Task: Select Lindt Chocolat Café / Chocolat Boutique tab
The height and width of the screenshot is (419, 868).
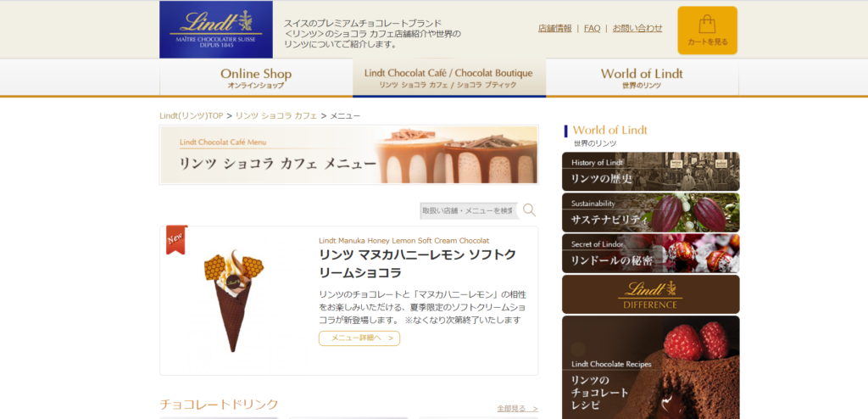Action: click(x=449, y=77)
